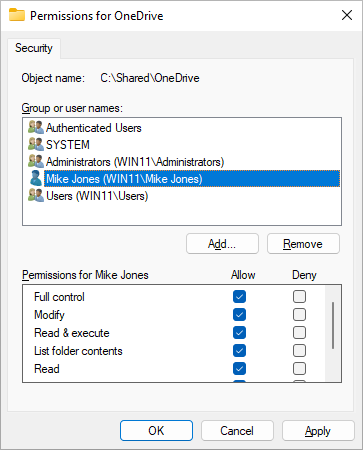This screenshot has height=450, width=363.
Task: Click the permissions list scrollbar
Action: 333,325
